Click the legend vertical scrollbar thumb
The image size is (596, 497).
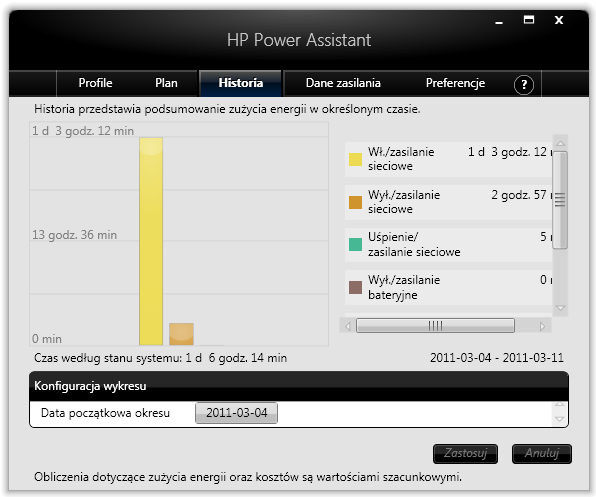tap(560, 200)
